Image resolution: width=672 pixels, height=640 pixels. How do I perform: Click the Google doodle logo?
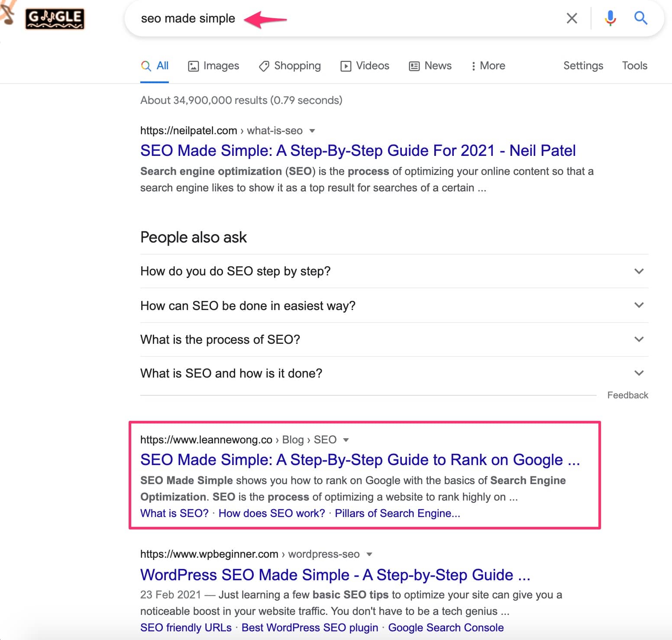(x=55, y=18)
